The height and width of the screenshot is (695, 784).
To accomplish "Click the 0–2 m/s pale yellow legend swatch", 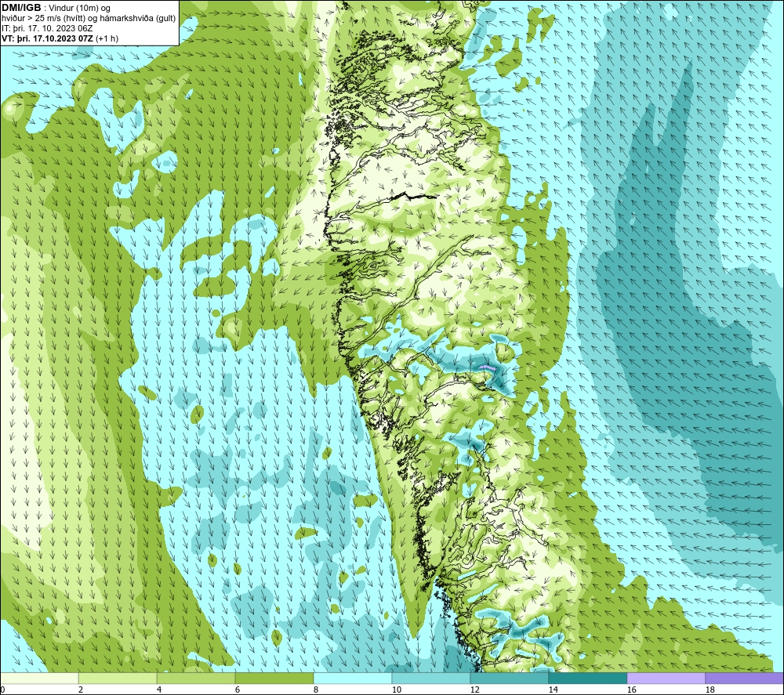I will pos(39,678).
